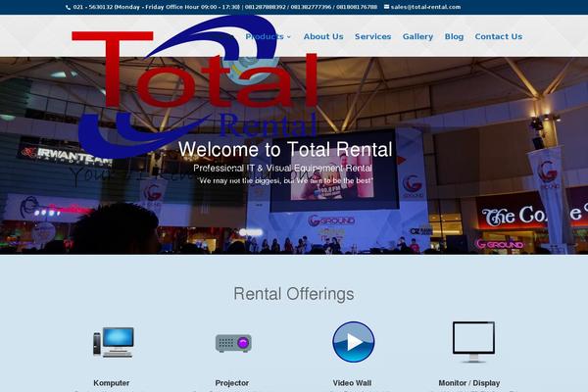Choose the Projector device icon
This screenshot has height=392, width=588.
pos(233,342)
